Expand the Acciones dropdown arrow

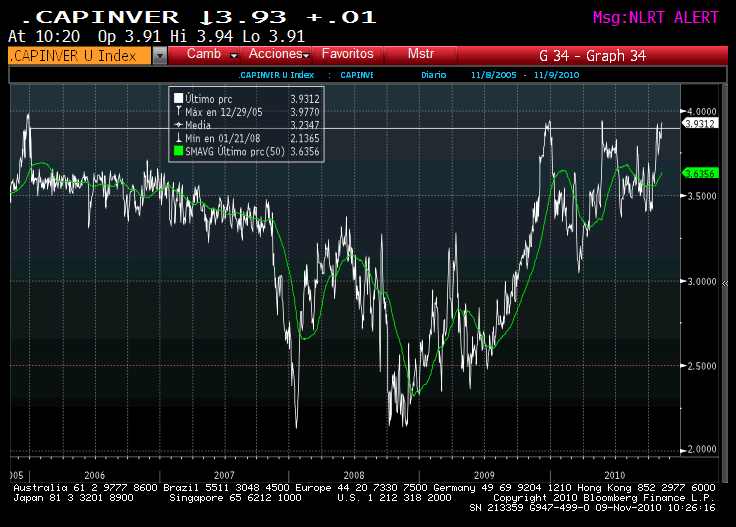click(x=306, y=55)
